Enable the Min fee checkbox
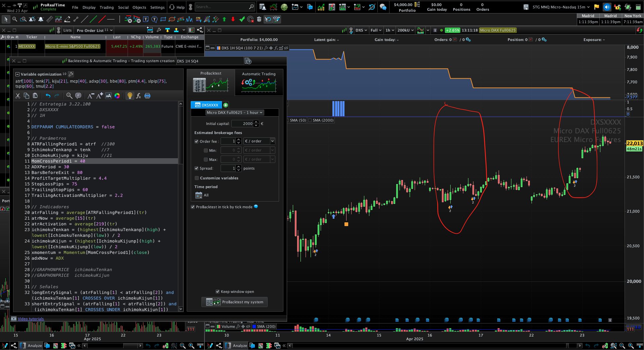The width and height of the screenshot is (644, 350). 206,150
